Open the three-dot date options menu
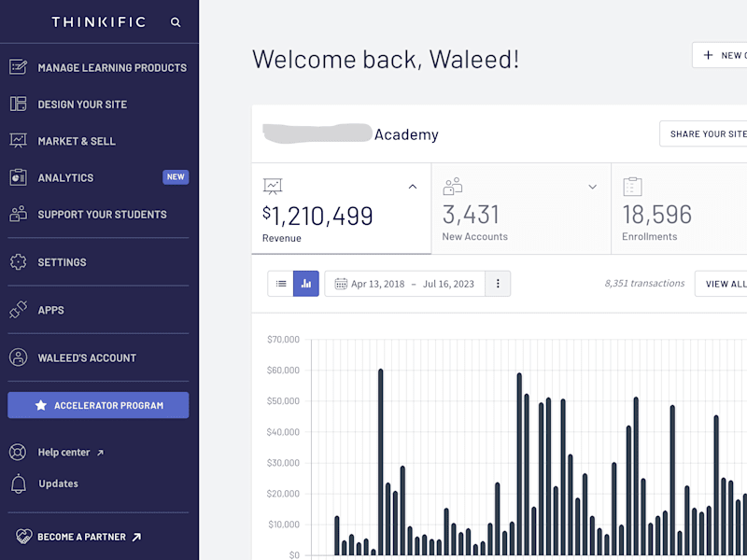The image size is (747, 560). click(x=498, y=284)
